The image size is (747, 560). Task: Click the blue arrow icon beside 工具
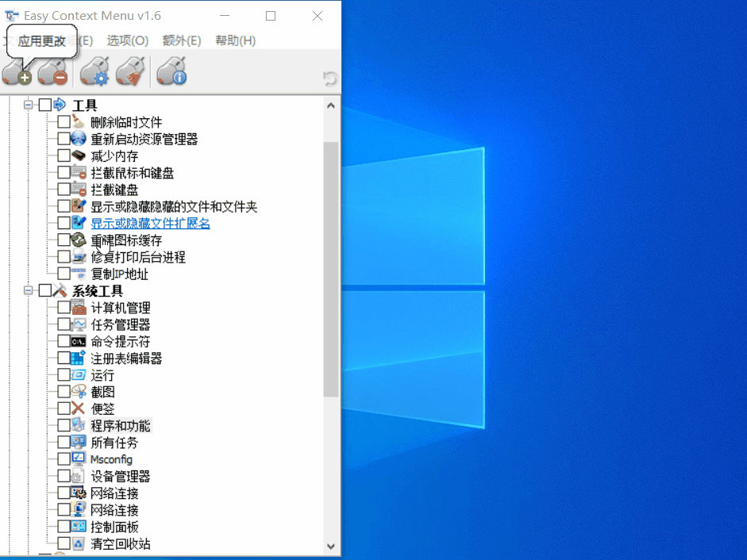pos(60,104)
